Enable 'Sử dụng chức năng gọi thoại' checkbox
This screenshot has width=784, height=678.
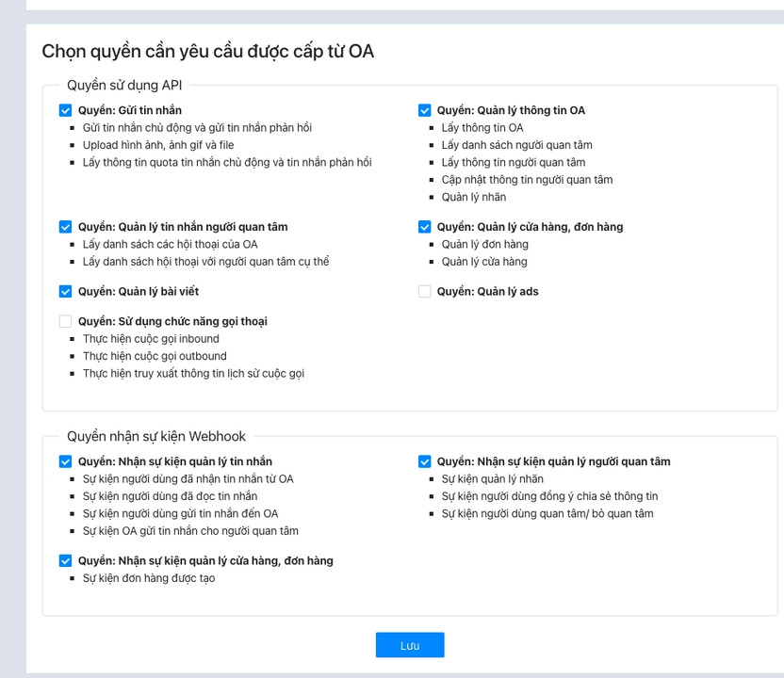coord(65,321)
